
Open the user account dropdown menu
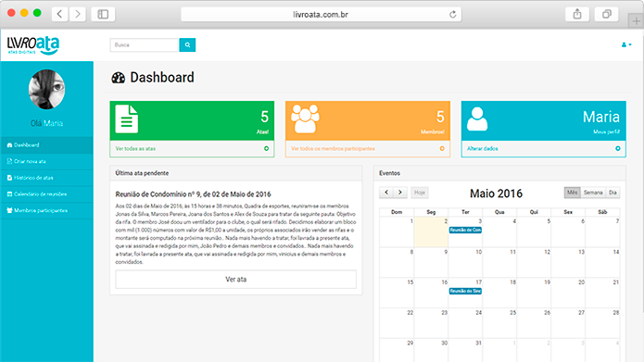tap(626, 44)
